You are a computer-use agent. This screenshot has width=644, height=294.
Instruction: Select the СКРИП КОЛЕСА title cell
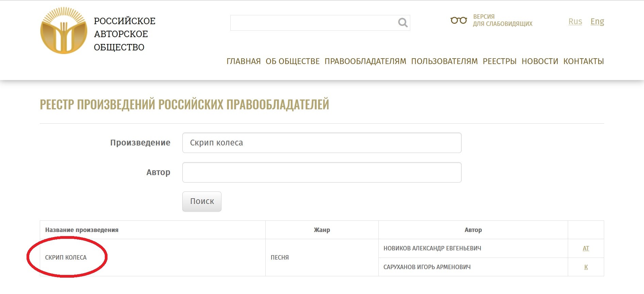tap(153, 258)
